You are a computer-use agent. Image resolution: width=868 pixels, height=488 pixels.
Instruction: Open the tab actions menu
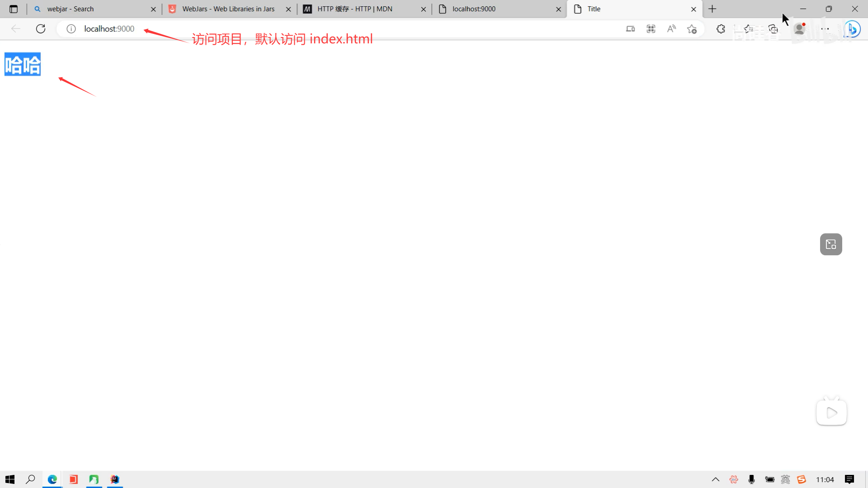pyautogui.click(x=14, y=9)
